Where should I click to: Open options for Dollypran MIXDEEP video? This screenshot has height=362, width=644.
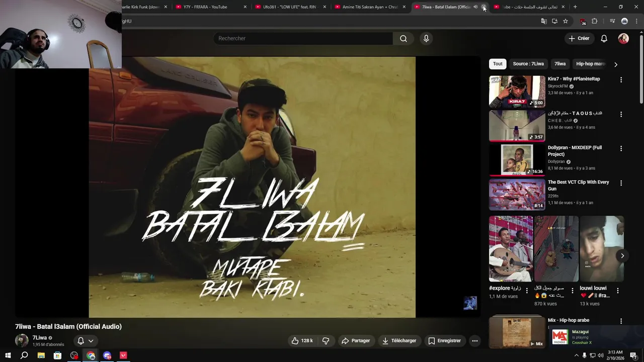tap(621, 148)
